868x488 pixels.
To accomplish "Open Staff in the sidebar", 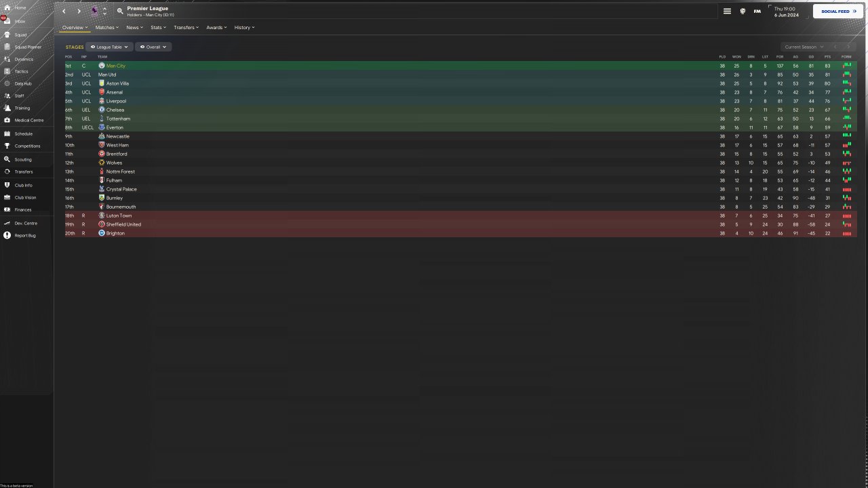I will 19,96.
